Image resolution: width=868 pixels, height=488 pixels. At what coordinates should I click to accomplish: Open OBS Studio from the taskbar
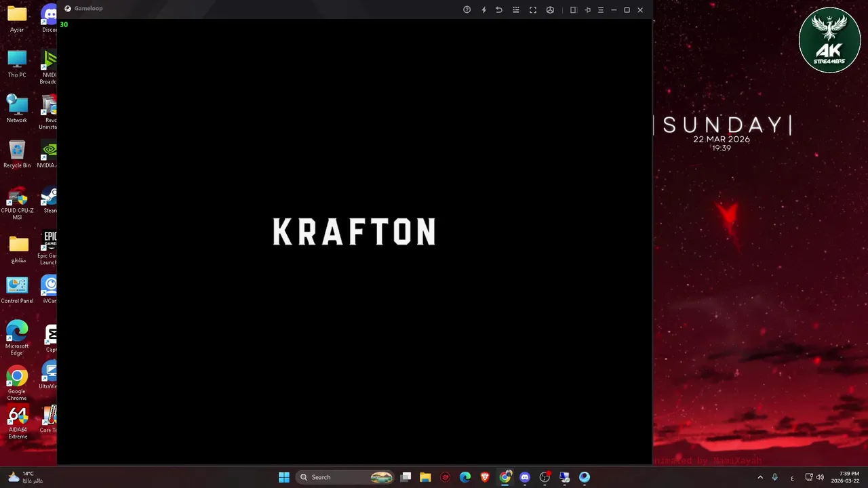[545, 477]
